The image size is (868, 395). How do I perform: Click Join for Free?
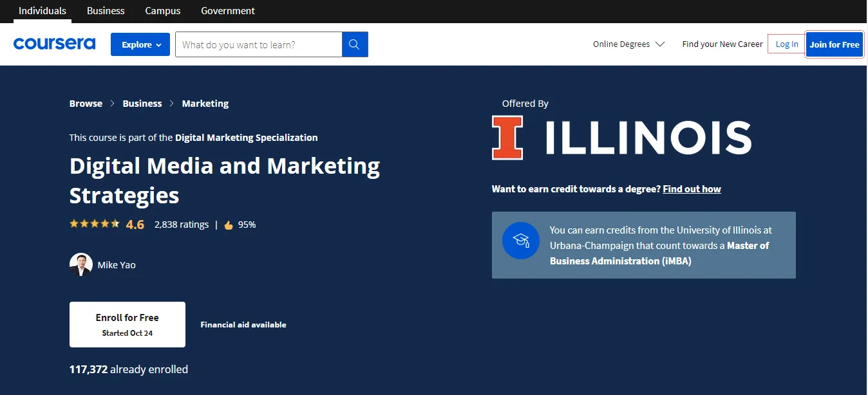point(835,44)
